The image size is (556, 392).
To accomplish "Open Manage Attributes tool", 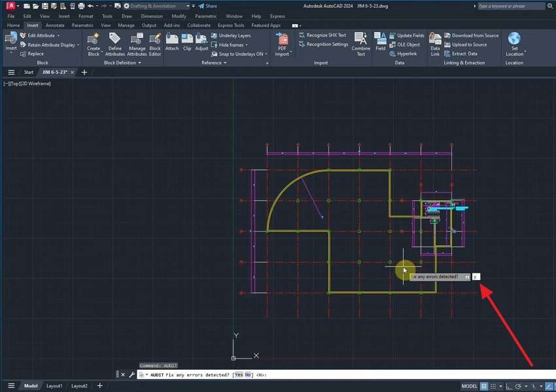I will point(137,45).
